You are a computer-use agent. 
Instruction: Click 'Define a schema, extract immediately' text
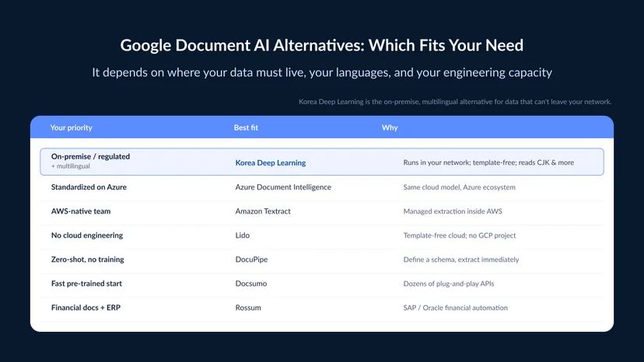(x=460, y=259)
